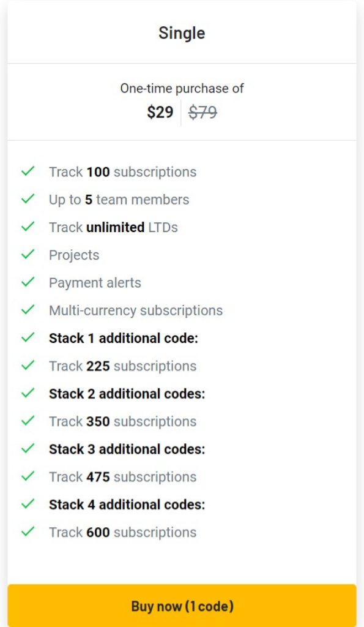This screenshot has width=364, height=627.
Task: Click the Track 475 subscriptions text
Action: 123,476
